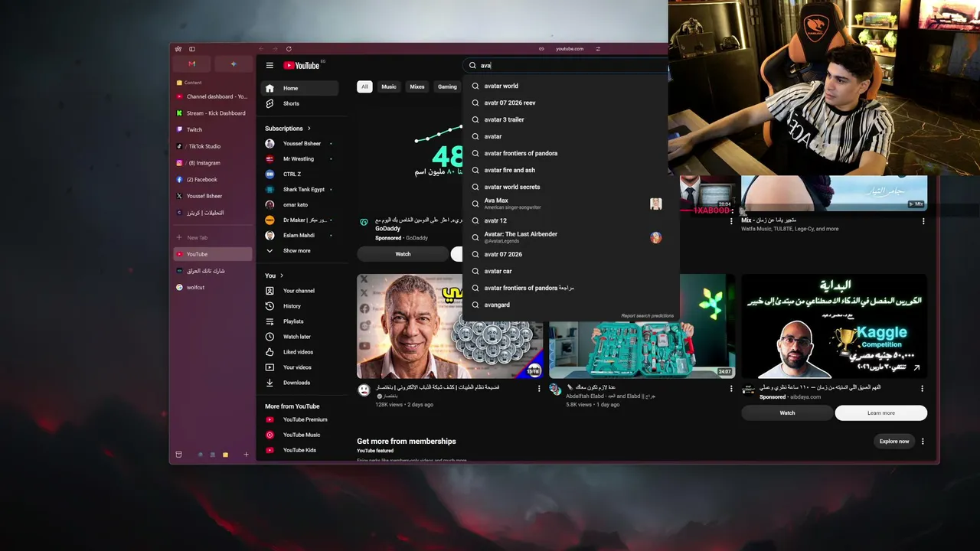Choose the 'Ava Max' singer suggestion
The width and height of the screenshot is (980, 551).
point(570,204)
